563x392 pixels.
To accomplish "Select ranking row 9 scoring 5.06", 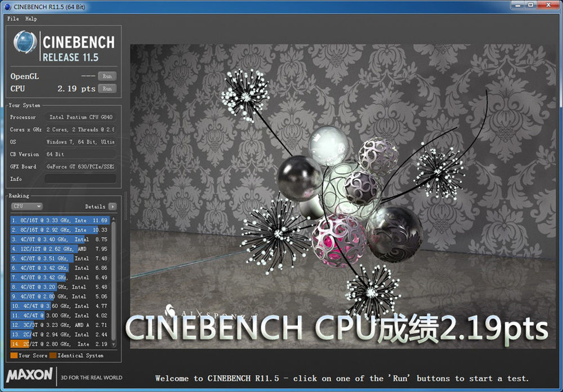I will click(x=60, y=296).
